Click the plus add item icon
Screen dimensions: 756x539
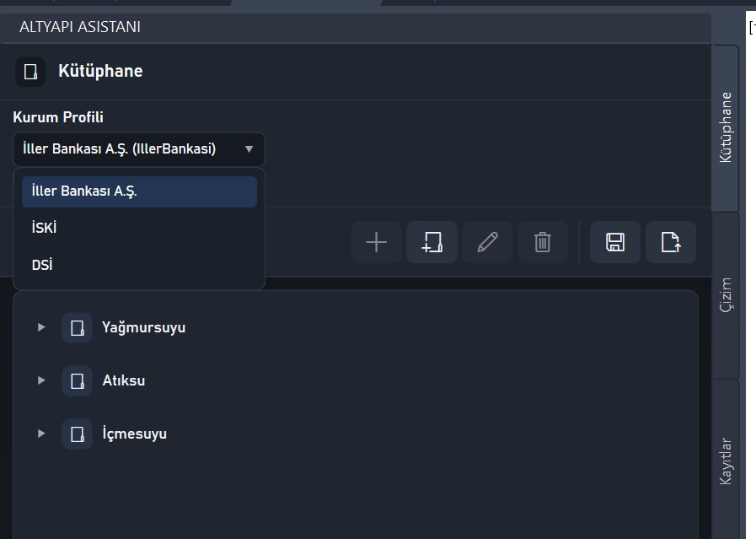376,242
